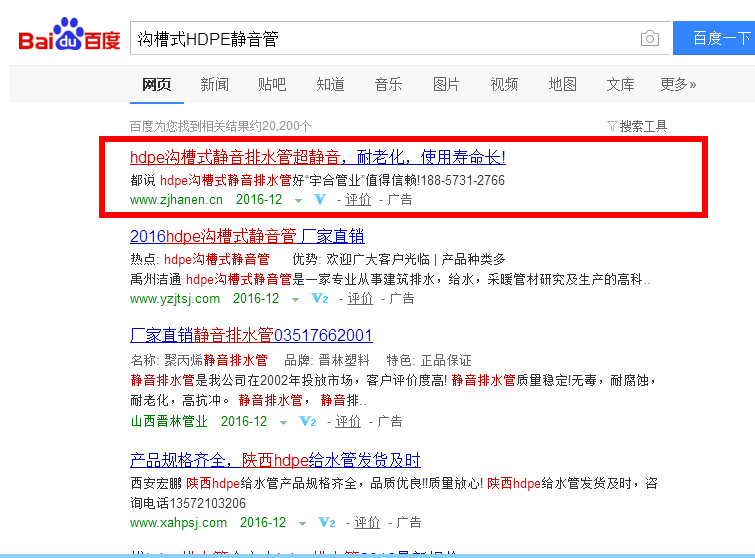
Task: Click the result count text 约20,200个
Action: (x=280, y=126)
